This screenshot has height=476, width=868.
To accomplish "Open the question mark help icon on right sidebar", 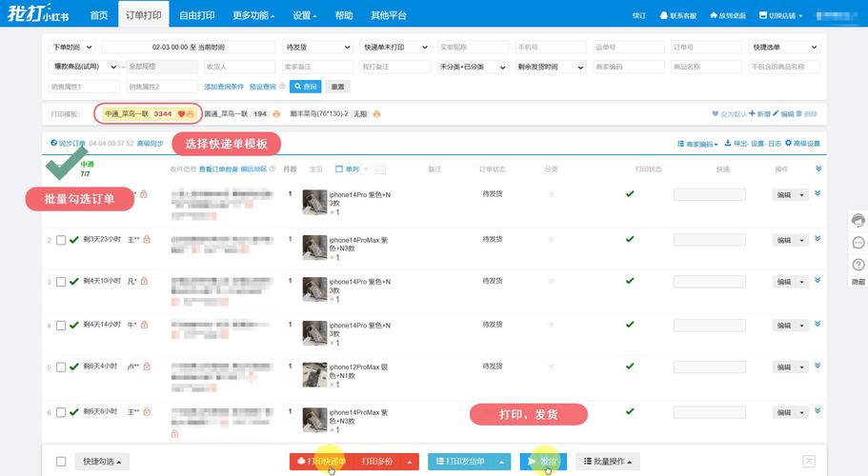I will [x=858, y=265].
